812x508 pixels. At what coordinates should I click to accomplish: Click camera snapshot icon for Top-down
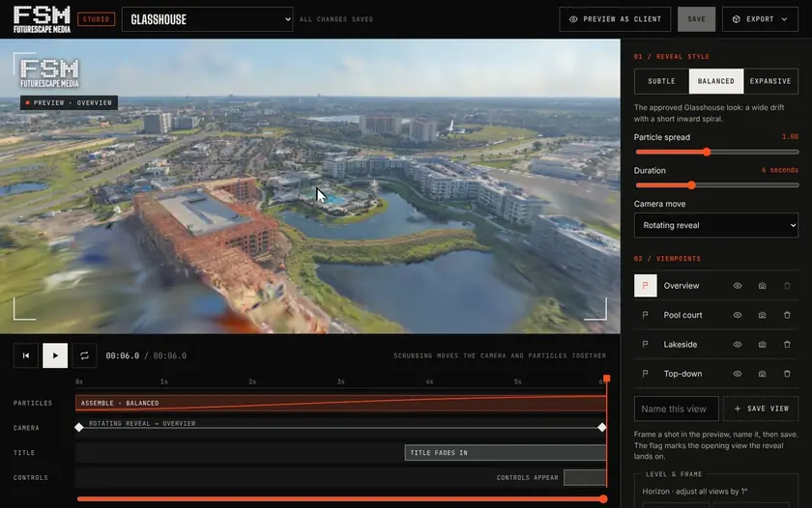[x=763, y=374]
